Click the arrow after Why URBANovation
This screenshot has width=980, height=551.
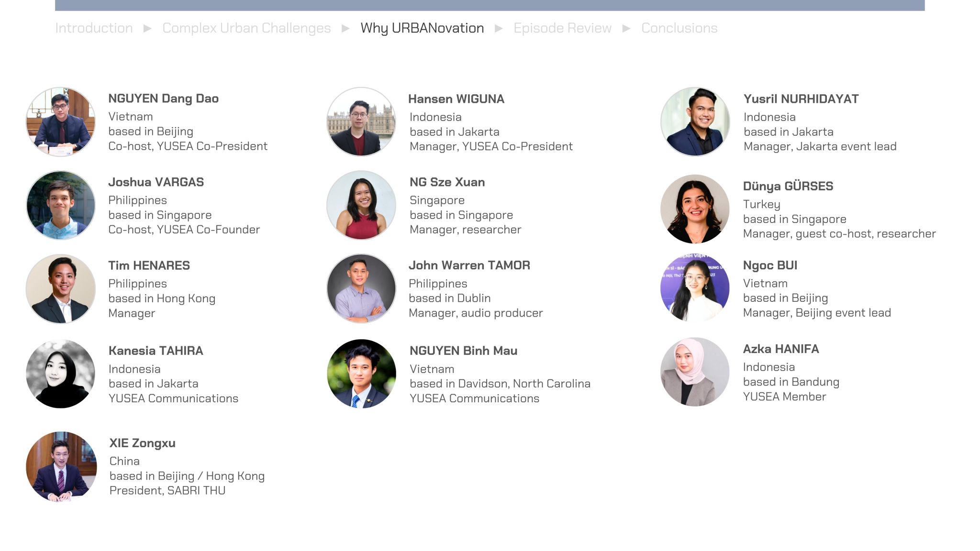[499, 29]
